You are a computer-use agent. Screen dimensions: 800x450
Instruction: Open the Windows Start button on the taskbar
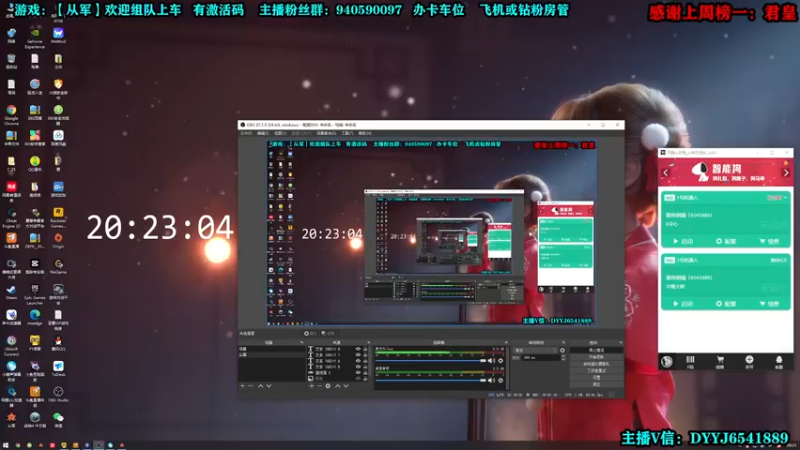point(6,445)
